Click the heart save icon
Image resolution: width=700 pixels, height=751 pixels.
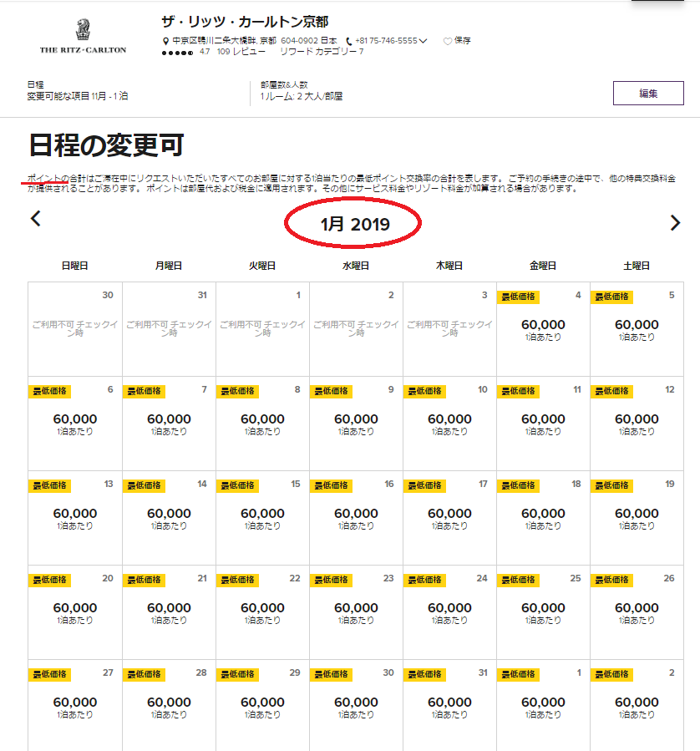(448, 41)
